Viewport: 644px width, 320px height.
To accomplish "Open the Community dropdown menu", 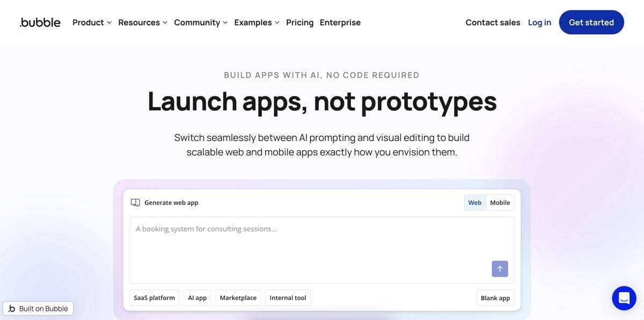I will tap(201, 23).
